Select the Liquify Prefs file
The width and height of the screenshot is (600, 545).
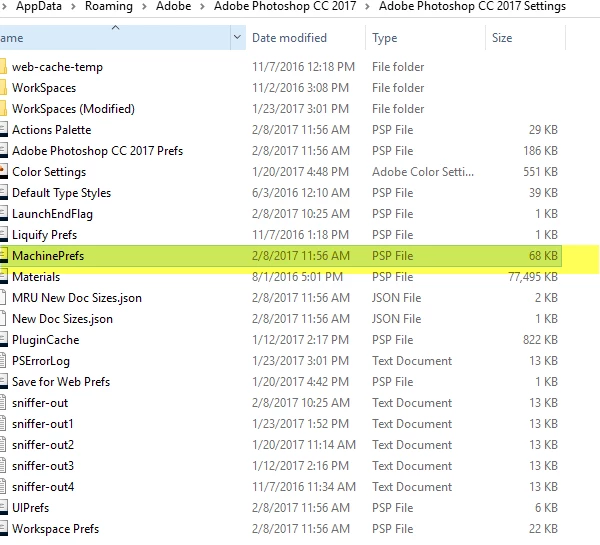click(x=44, y=235)
